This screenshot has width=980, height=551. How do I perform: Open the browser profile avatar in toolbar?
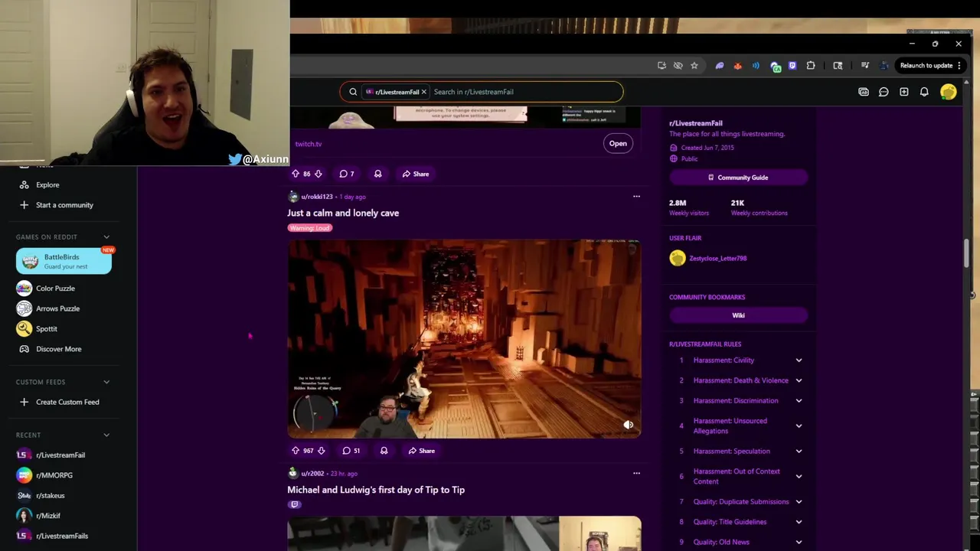[x=884, y=66]
